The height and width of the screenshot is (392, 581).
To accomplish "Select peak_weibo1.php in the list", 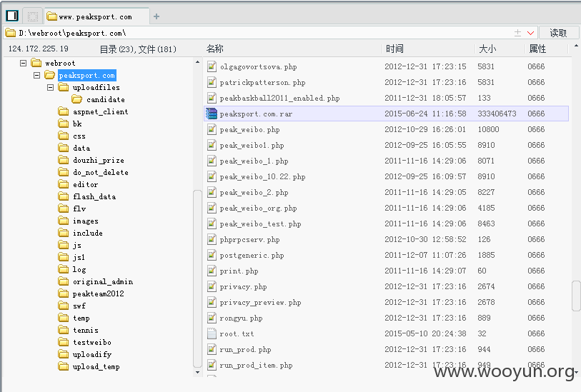I will pyautogui.click(x=252, y=146).
